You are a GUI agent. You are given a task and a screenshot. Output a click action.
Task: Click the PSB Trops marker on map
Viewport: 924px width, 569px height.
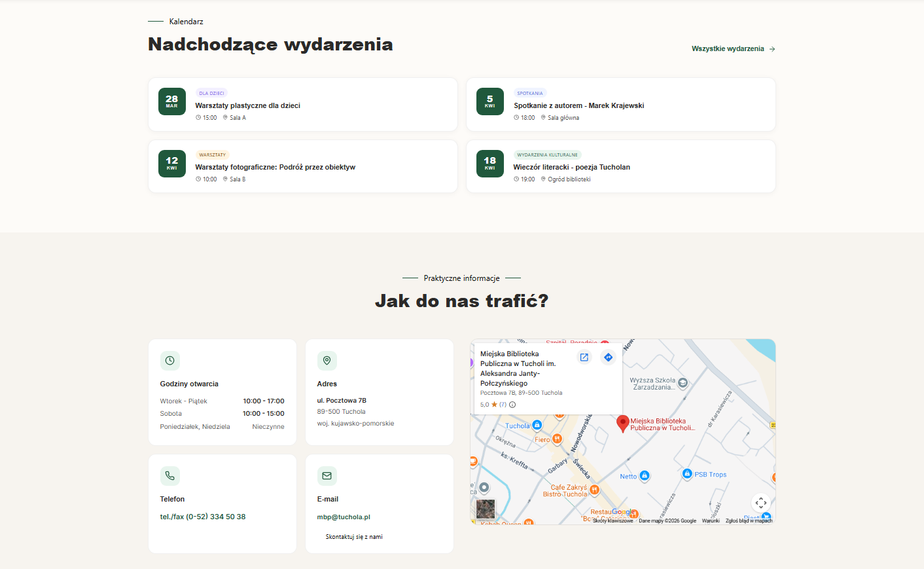pyautogui.click(x=687, y=473)
